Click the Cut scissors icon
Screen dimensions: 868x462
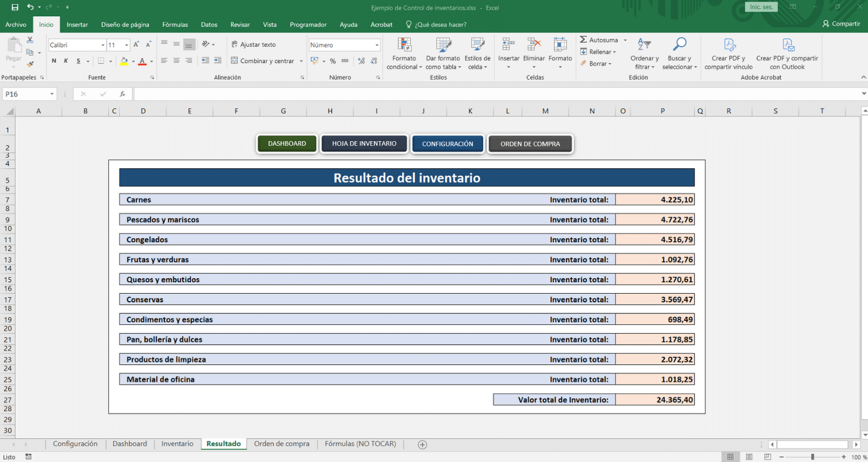click(30, 40)
